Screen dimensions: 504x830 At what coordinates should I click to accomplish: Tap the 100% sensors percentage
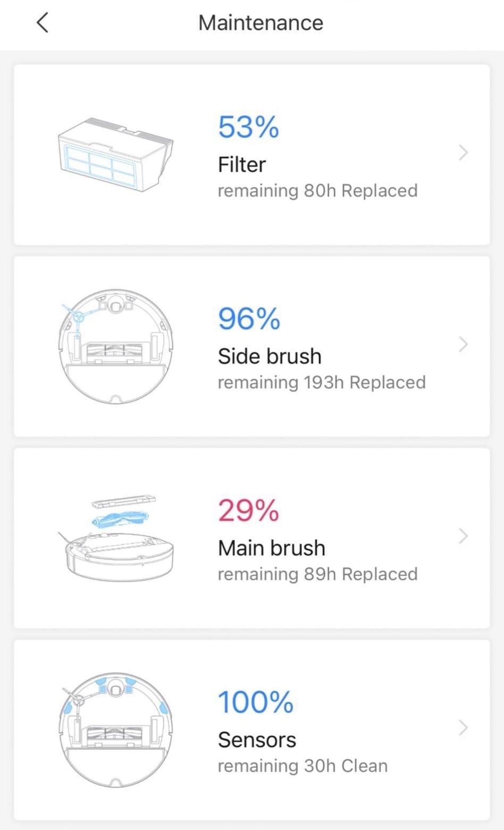tap(255, 702)
